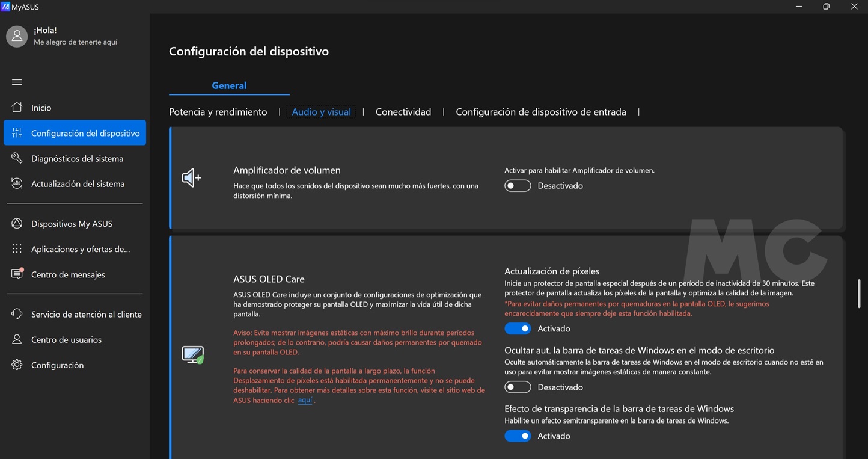Click the user profile avatar icon

[x=17, y=36]
